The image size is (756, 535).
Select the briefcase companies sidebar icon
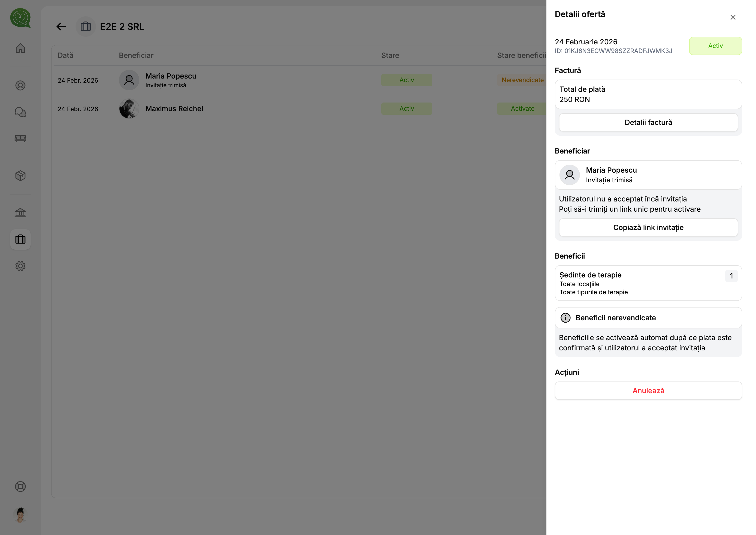point(20,239)
